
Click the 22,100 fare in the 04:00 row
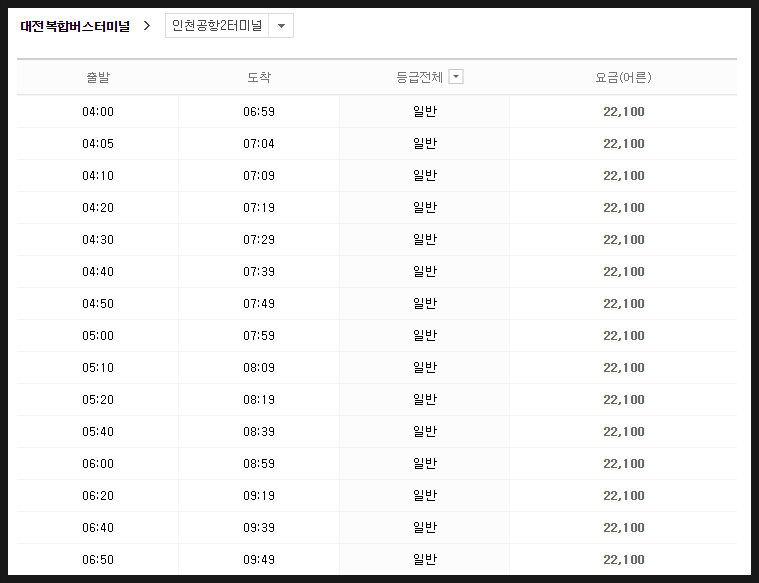point(623,112)
